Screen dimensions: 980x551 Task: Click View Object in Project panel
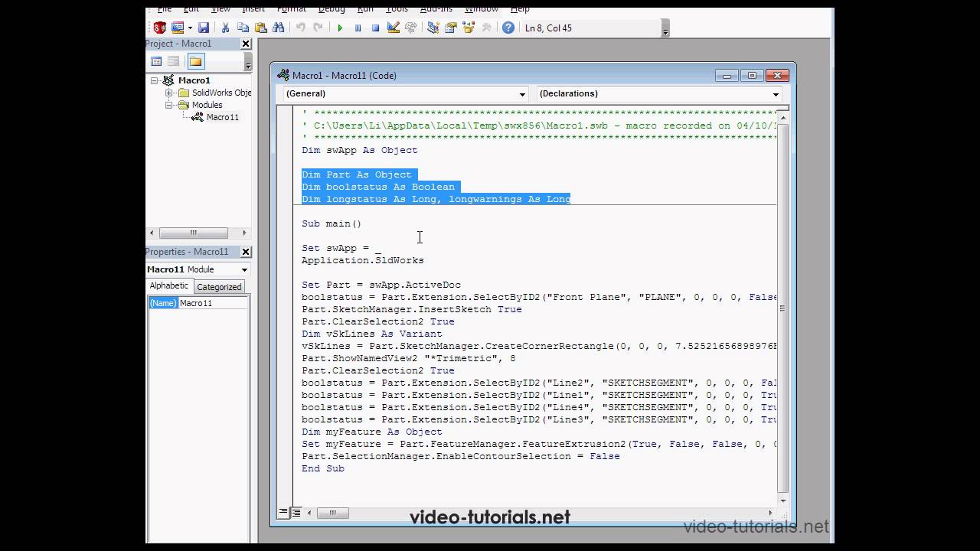coord(174,61)
